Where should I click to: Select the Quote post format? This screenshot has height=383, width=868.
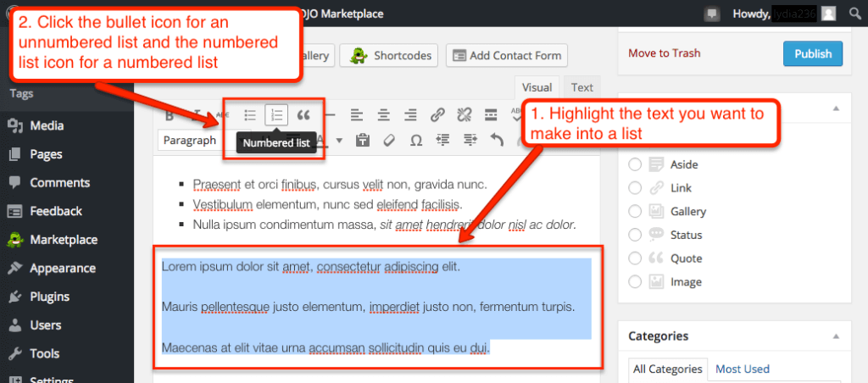pos(635,258)
